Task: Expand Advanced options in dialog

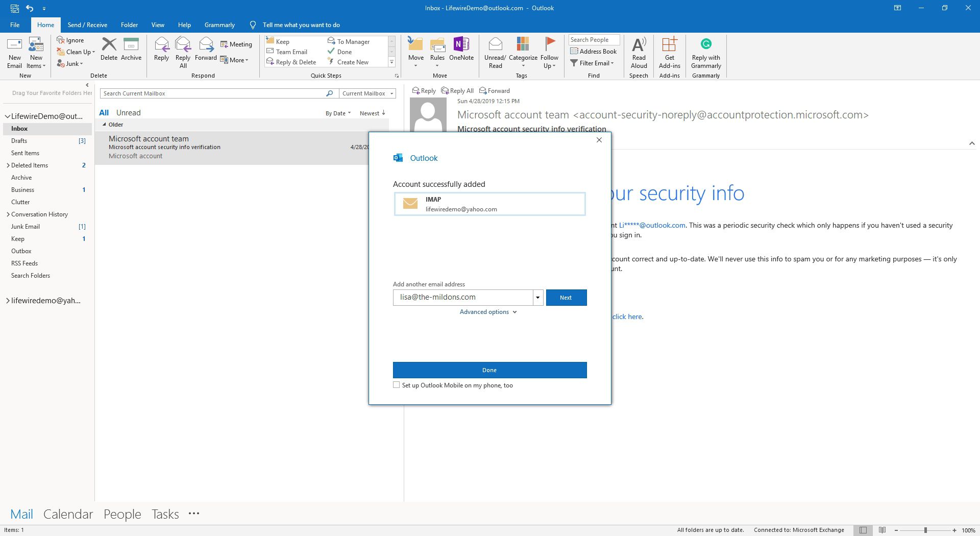Action: click(x=488, y=312)
